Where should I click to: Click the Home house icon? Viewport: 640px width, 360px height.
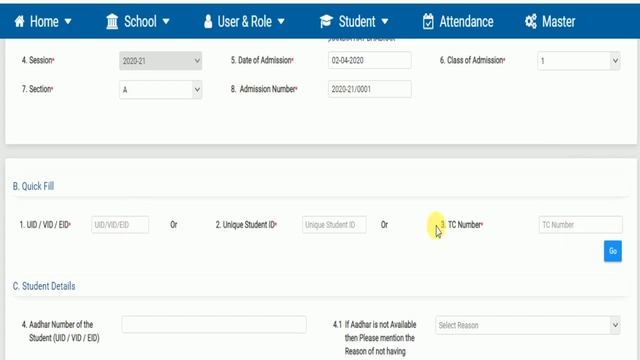tap(19, 21)
